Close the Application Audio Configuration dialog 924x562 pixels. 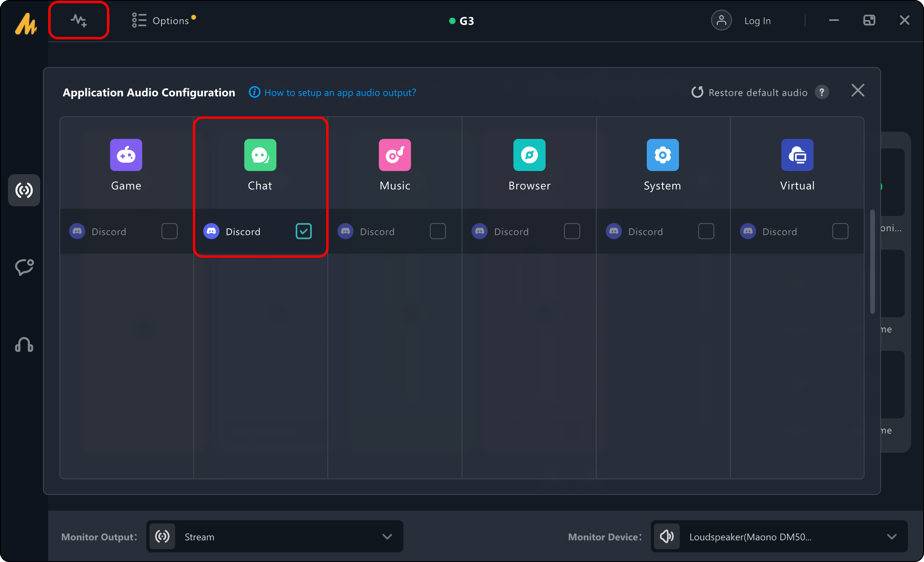tap(858, 91)
